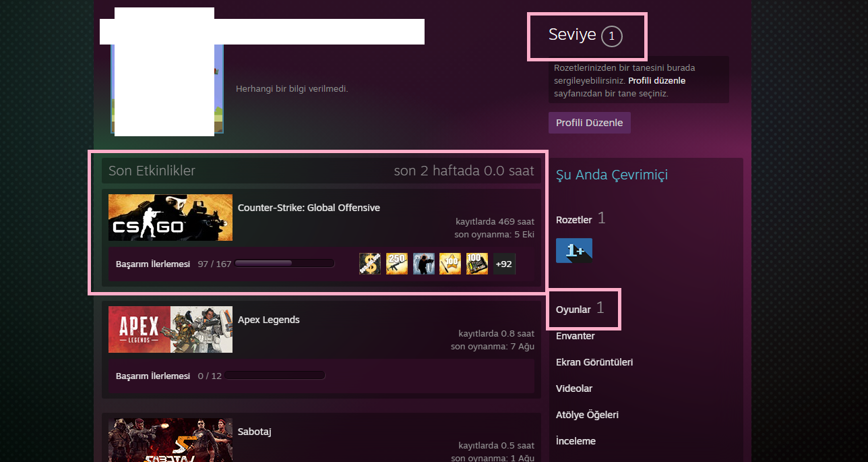The image size is (868, 462).
Task: Open the Apex Legends banner image
Action: 170,329
